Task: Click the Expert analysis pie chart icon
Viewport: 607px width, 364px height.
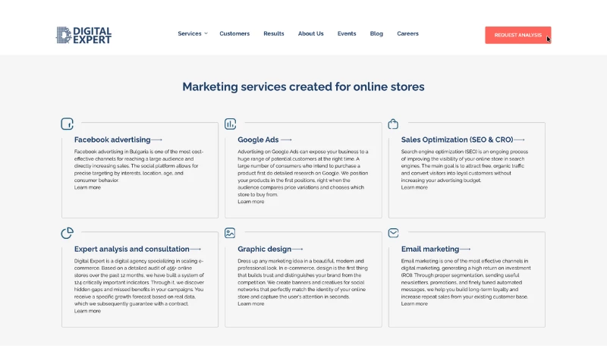Action: tap(68, 233)
